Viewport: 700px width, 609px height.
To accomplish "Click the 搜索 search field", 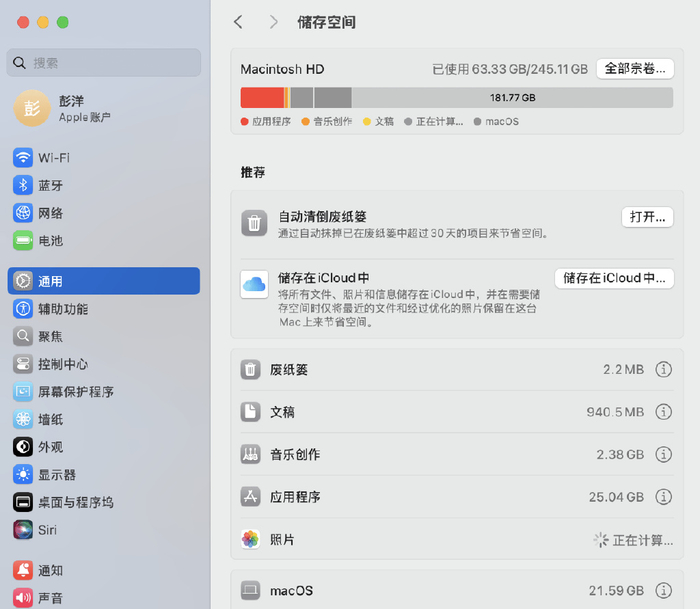I will 104,63.
